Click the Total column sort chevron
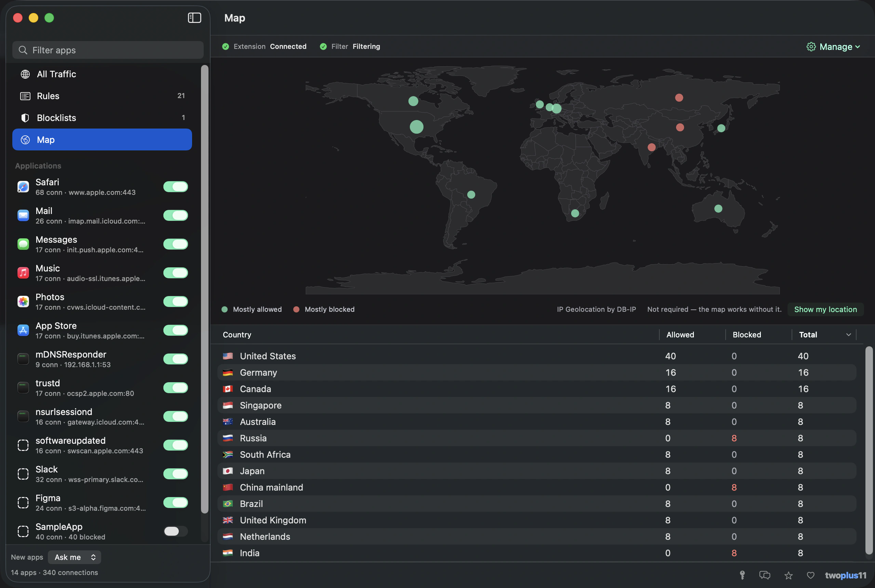Image resolution: width=875 pixels, height=588 pixels. tap(848, 334)
